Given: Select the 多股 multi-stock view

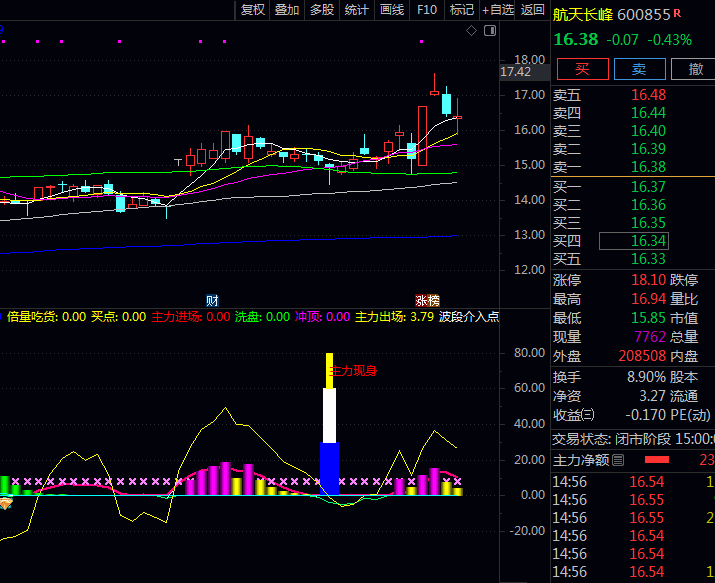Looking at the screenshot, I should [x=321, y=10].
